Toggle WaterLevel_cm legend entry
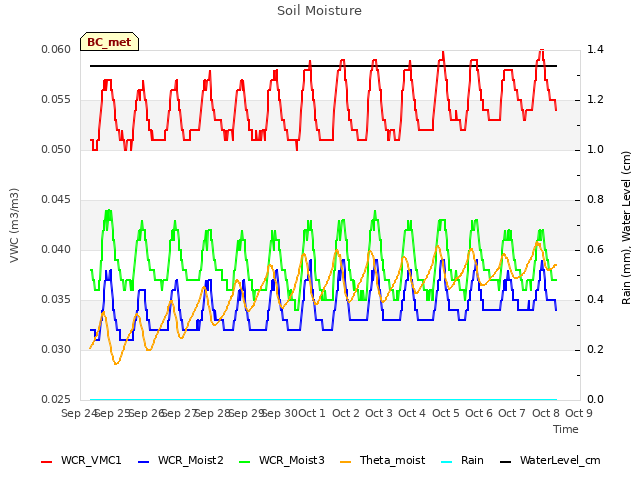 click(550, 460)
